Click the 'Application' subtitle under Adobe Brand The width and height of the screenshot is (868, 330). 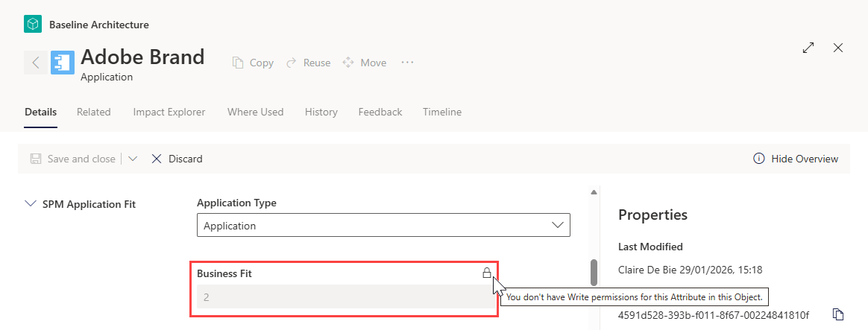coord(107,77)
